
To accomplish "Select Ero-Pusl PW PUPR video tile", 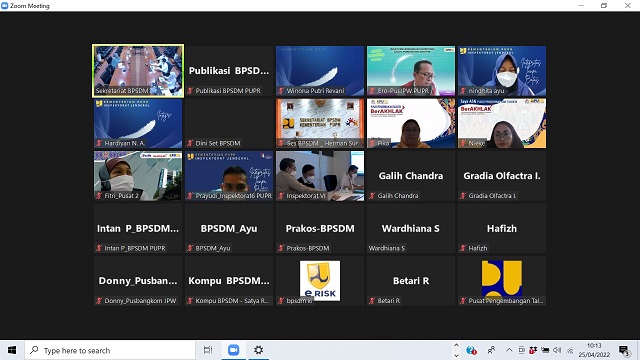I will pos(411,71).
